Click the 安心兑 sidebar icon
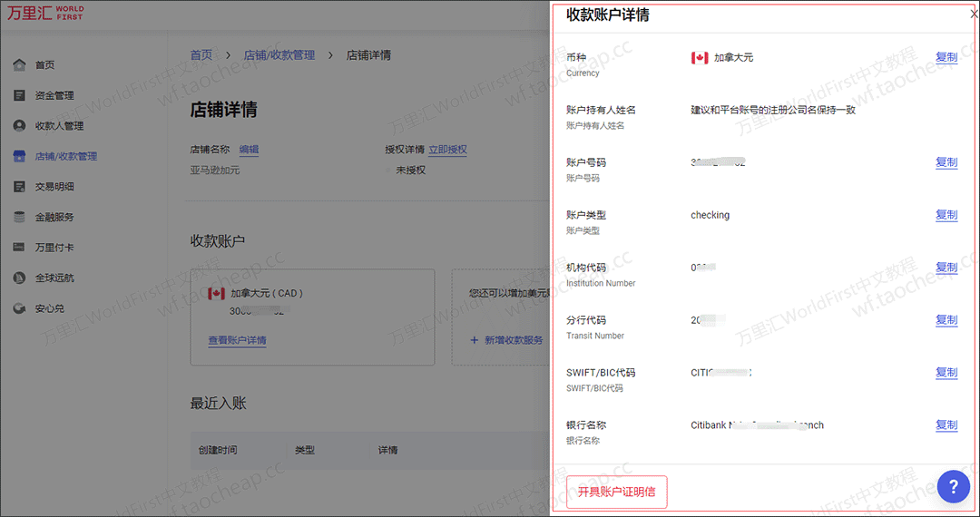 click(x=19, y=308)
